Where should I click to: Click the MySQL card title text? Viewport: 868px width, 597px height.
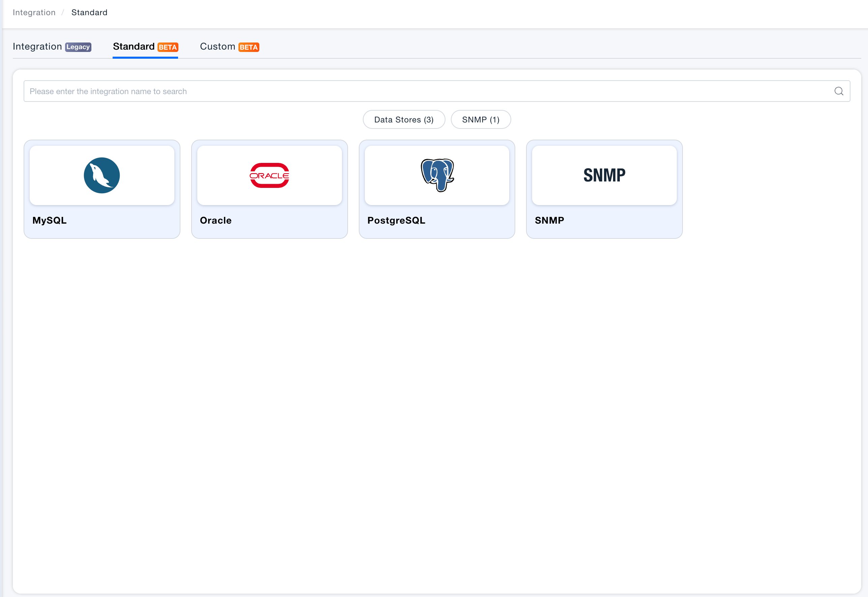(x=50, y=220)
